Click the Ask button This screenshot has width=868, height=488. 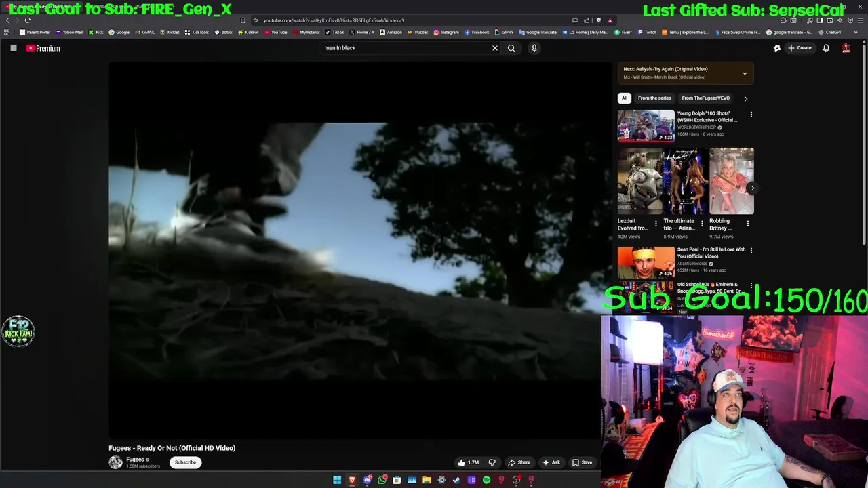(551, 462)
